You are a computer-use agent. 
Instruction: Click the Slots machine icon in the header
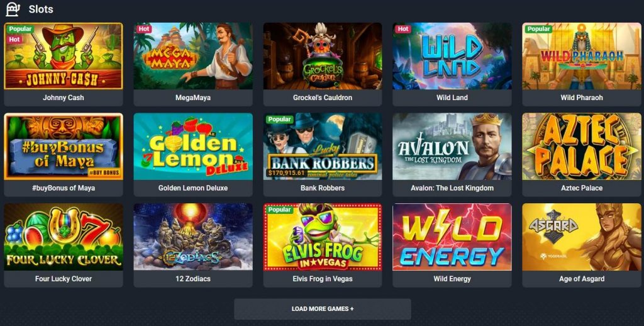pyautogui.click(x=13, y=9)
